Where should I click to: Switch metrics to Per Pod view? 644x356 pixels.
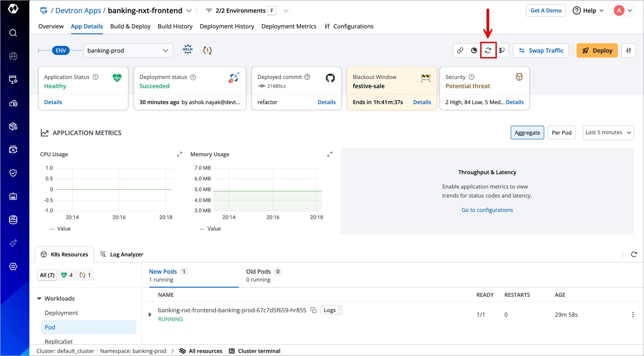561,133
